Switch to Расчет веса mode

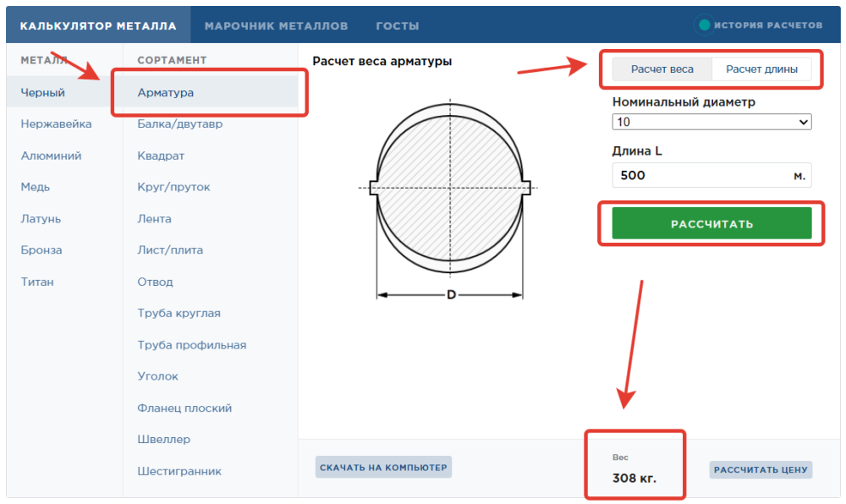coord(662,69)
